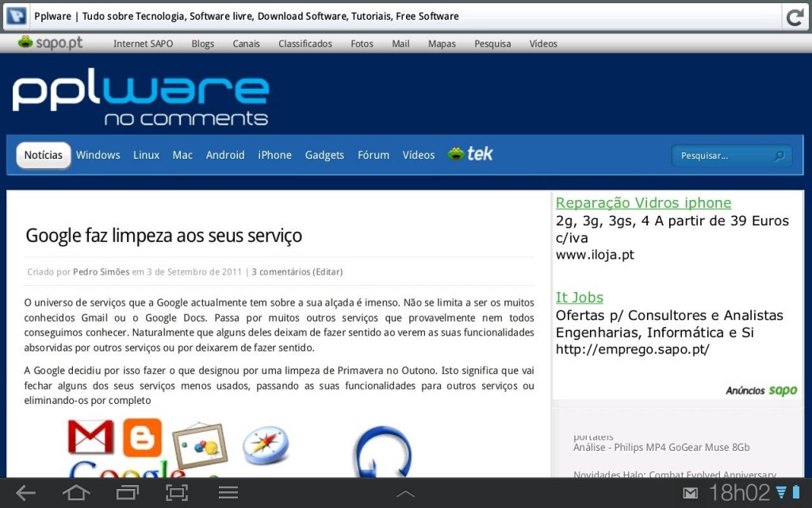Reload the page with the refresh icon
This screenshot has width=812, height=508.
tap(795, 17)
